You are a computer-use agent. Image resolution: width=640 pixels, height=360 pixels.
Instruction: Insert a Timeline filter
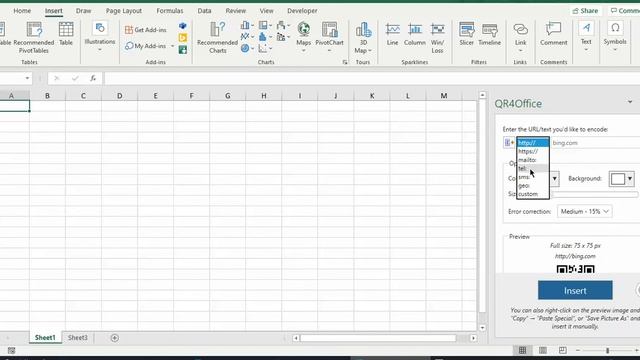pyautogui.click(x=489, y=34)
